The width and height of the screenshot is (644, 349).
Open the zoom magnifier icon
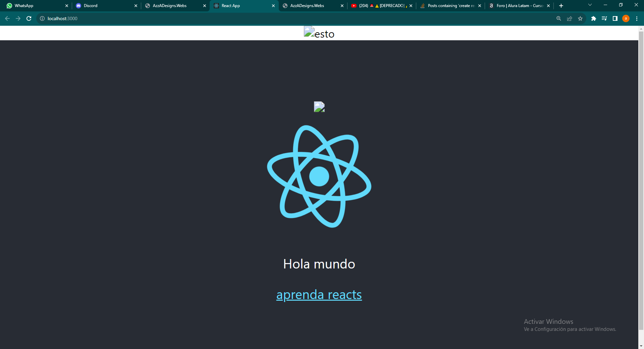tap(559, 18)
